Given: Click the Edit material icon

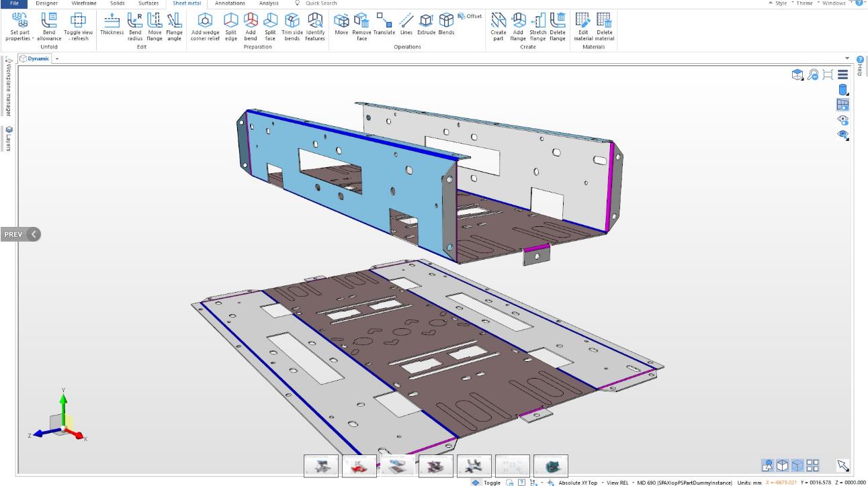Looking at the screenshot, I should point(583,20).
